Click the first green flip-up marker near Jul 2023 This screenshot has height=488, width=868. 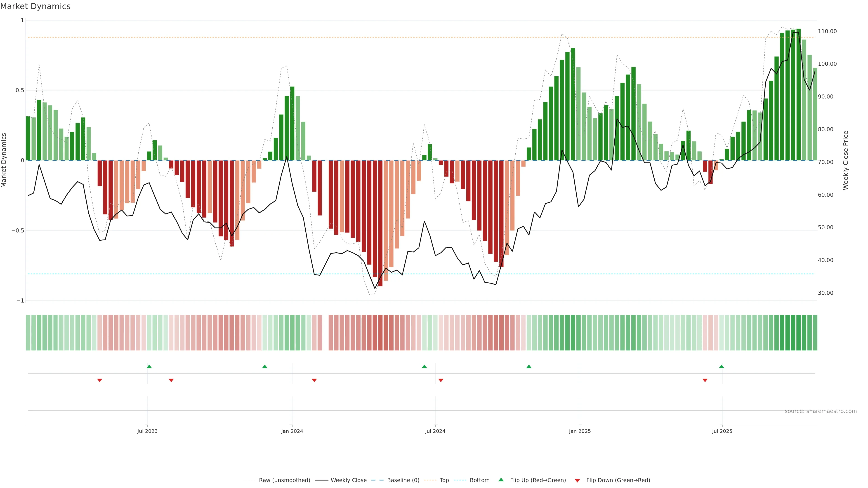tap(149, 366)
